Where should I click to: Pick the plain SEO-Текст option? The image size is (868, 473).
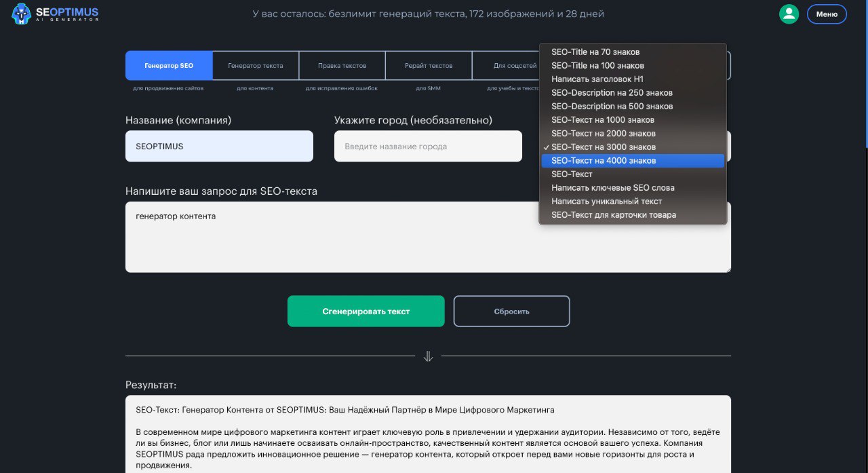tap(633, 174)
